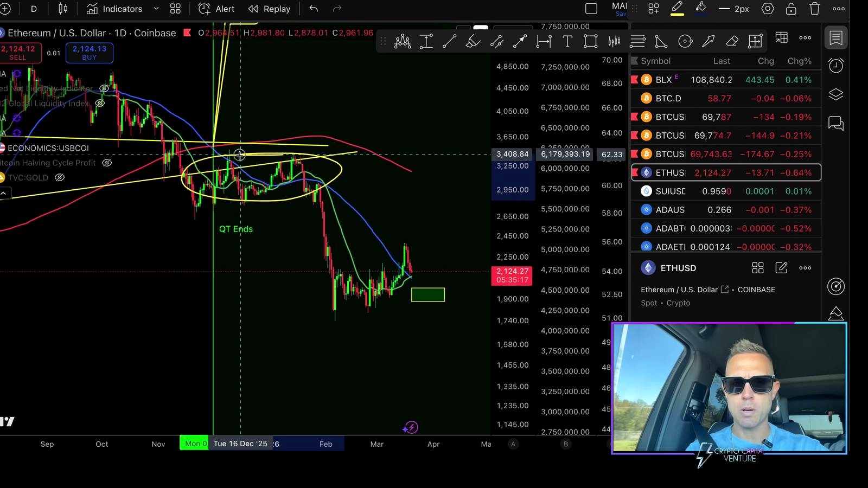Screen dimensions: 868x488
Task: Select BTC.D row in watchlist
Action: [x=726, y=98]
